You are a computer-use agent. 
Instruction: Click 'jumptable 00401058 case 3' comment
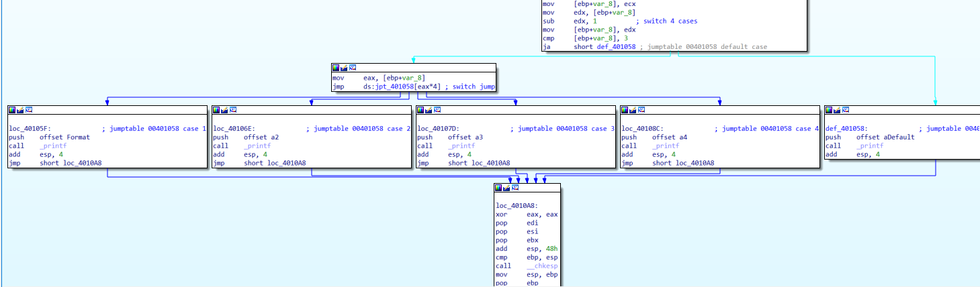[x=567, y=129]
